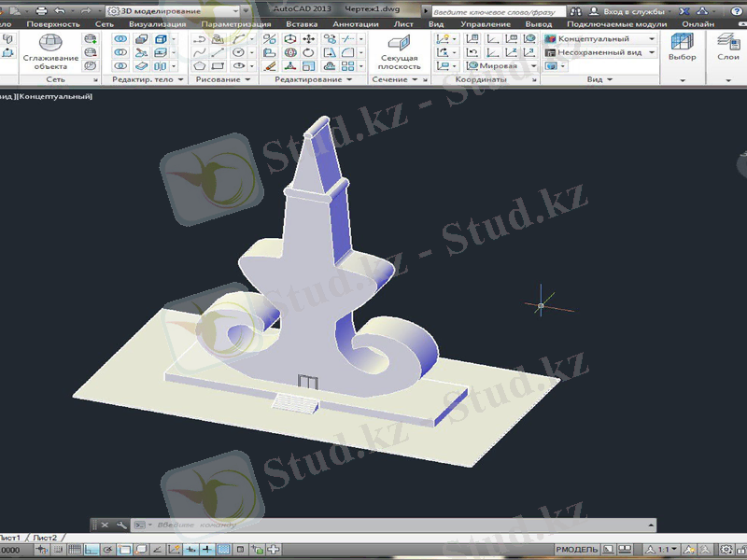Click the Smooth Object (Сглаживание объекта) tool
Screen dimensions: 747x560
50,52
